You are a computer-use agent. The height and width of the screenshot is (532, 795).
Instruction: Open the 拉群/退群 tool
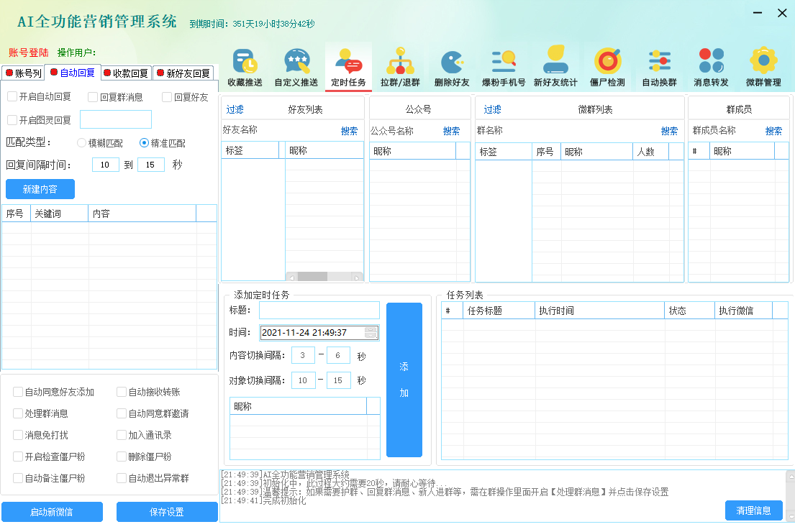point(400,68)
